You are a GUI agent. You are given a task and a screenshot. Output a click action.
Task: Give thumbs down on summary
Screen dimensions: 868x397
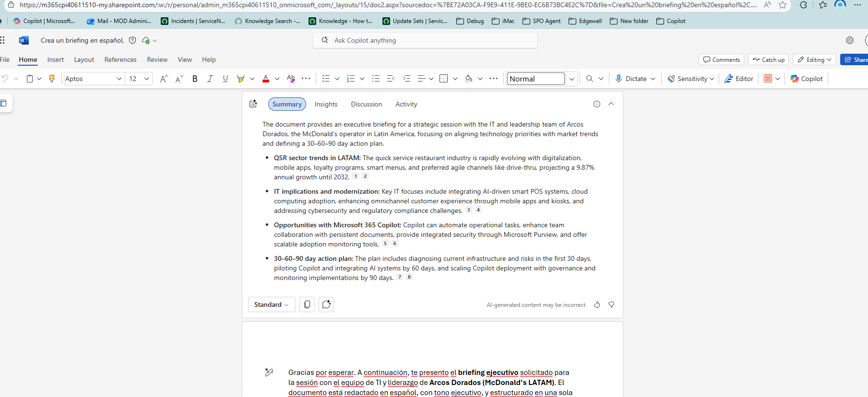click(x=611, y=304)
